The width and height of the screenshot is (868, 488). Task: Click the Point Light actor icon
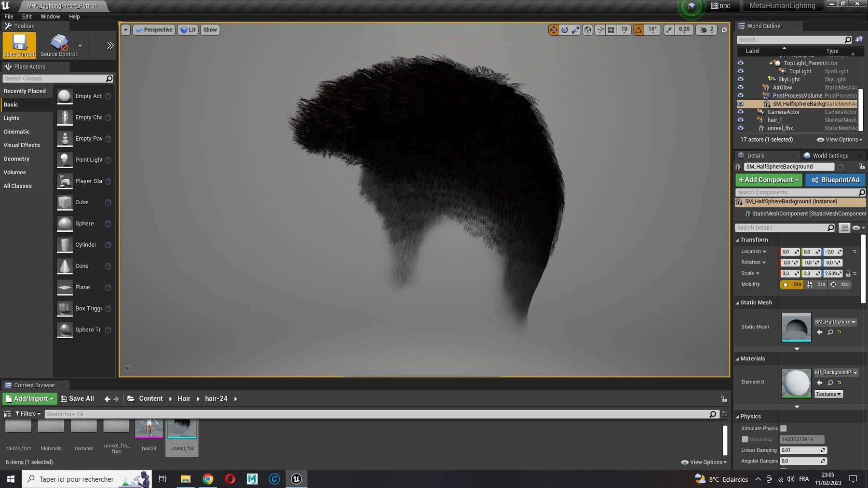pyautogui.click(x=65, y=160)
